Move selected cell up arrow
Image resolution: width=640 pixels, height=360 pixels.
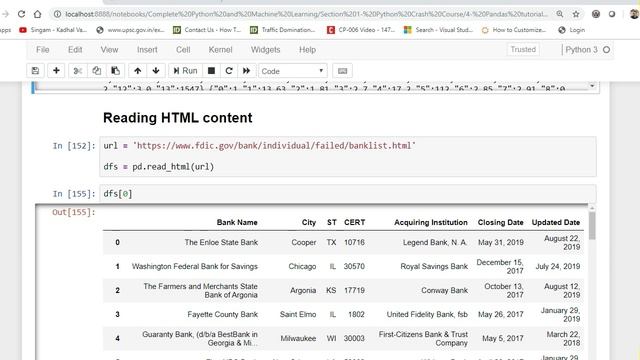pyautogui.click(x=138, y=71)
